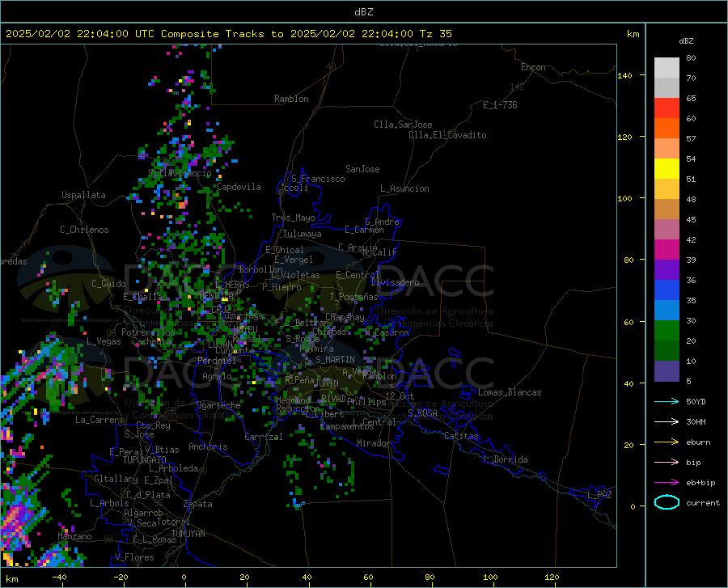Click the 'dBZ' title at the top center
Image resolution: width=728 pixels, height=588 pixels.
tap(363, 12)
